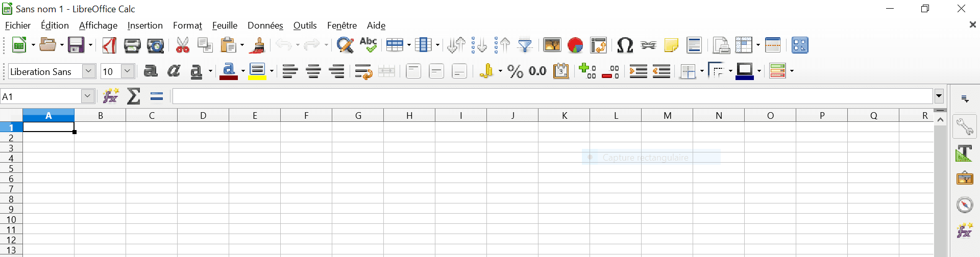The width and height of the screenshot is (980, 257).
Task: Open the Fichier menu
Action: pos(18,25)
